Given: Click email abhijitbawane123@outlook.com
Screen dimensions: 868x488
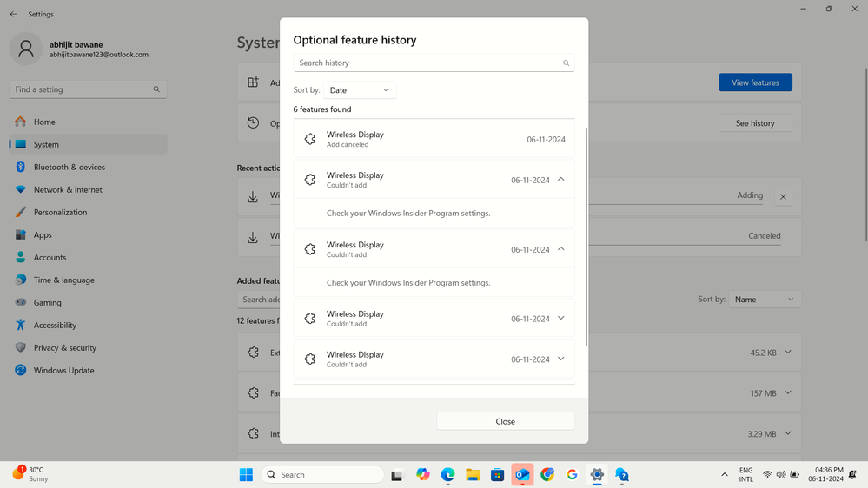Looking at the screenshot, I should point(99,55).
